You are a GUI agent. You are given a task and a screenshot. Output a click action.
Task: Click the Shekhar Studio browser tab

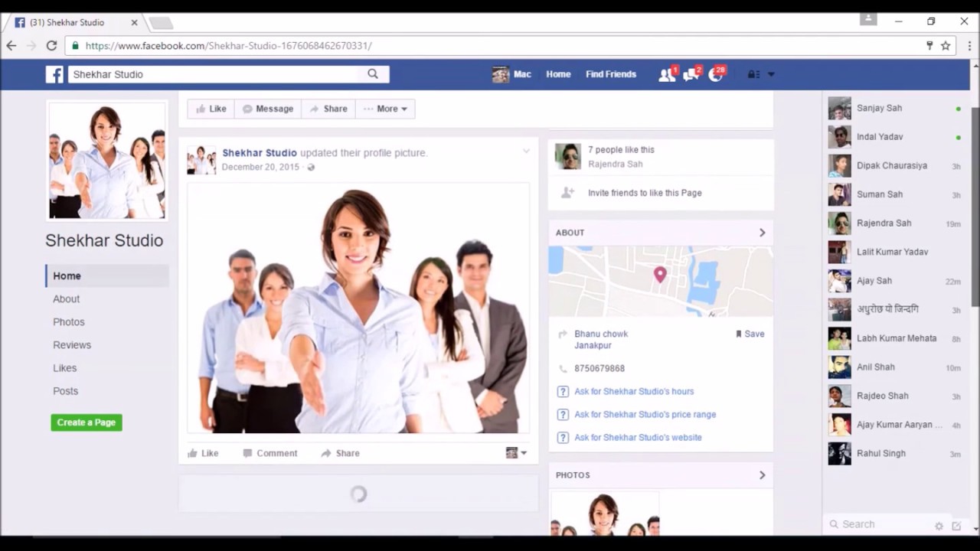tap(75, 22)
